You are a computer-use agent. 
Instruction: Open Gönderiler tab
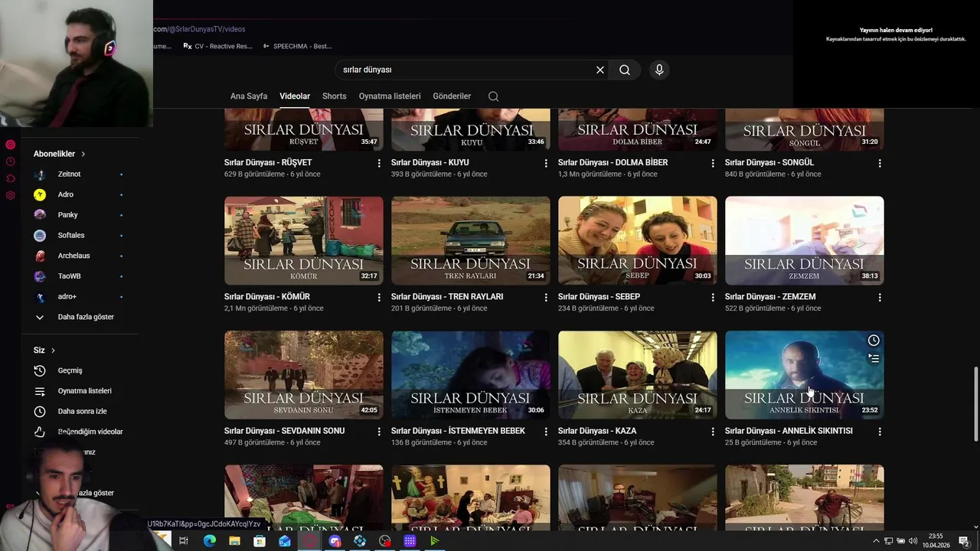[x=452, y=96]
